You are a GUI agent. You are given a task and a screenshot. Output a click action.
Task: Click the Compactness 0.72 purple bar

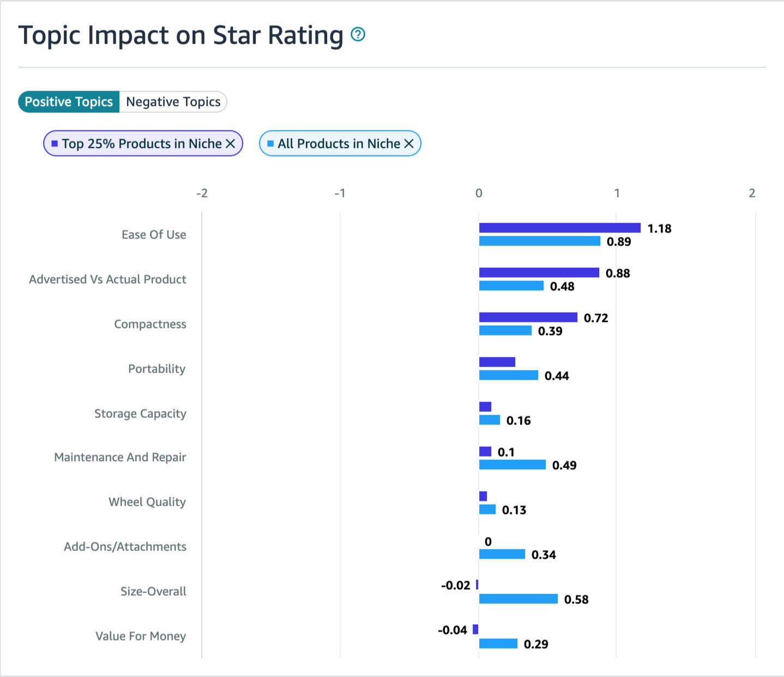click(x=528, y=317)
